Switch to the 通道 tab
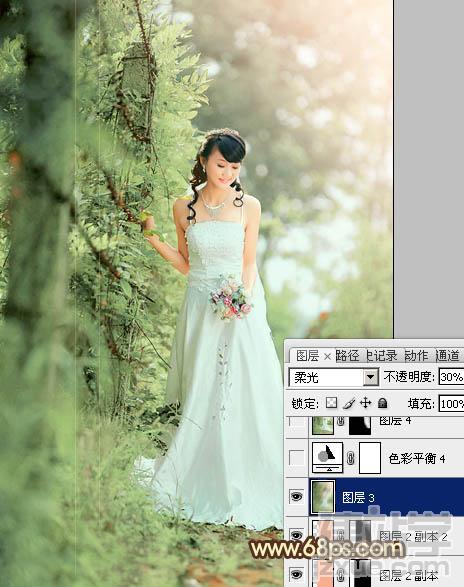Image resolution: width=464 pixels, height=587 pixels. (x=448, y=355)
